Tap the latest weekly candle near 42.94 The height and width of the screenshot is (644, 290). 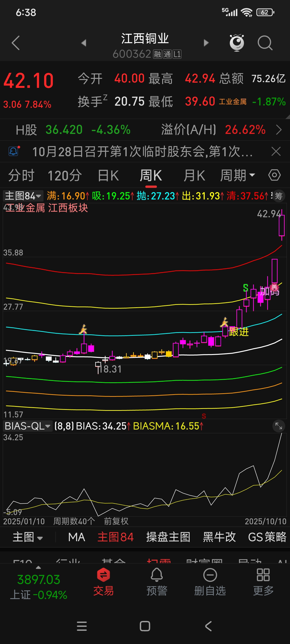[281, 225]
